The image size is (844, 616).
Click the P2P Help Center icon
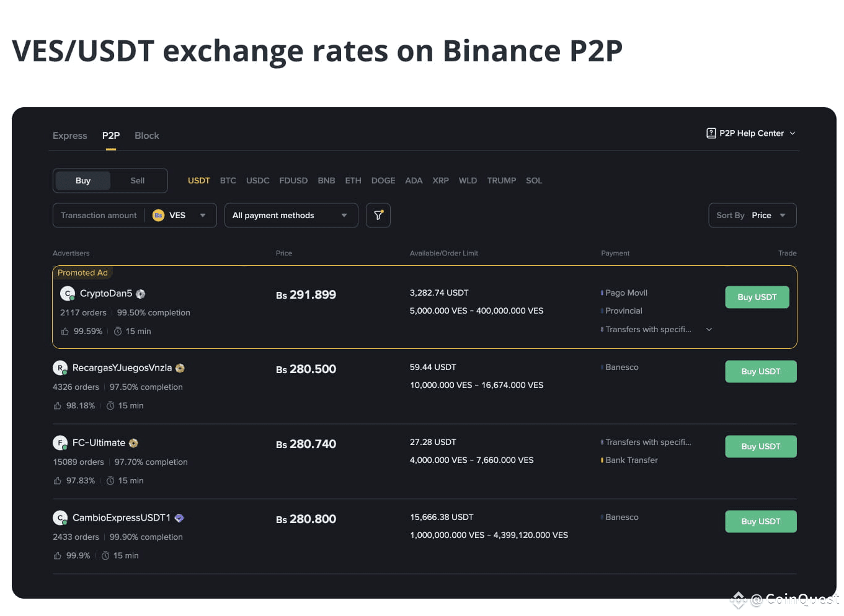point(711,133)
